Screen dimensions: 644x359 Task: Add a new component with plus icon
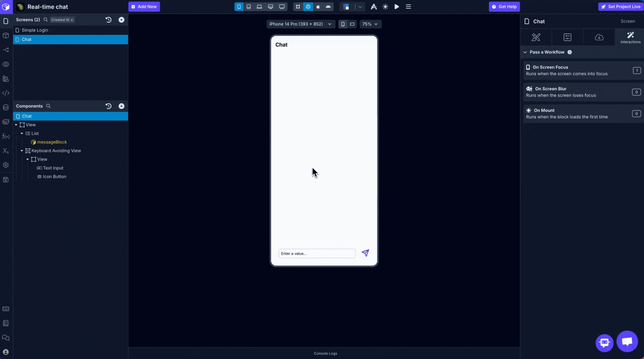click(x=121, y=106)
